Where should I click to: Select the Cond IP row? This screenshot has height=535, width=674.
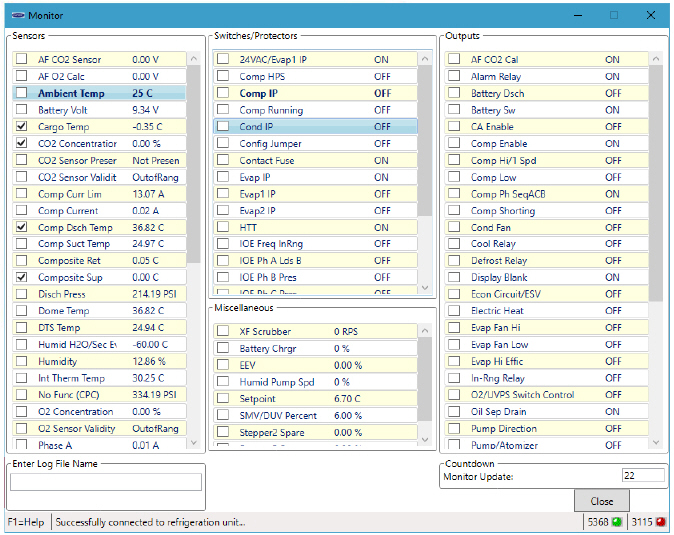pos(315,126)
